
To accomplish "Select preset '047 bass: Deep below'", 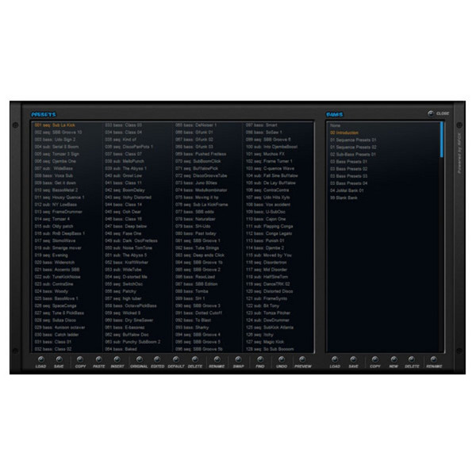I will pyautogui.click(x=125, y=226).
